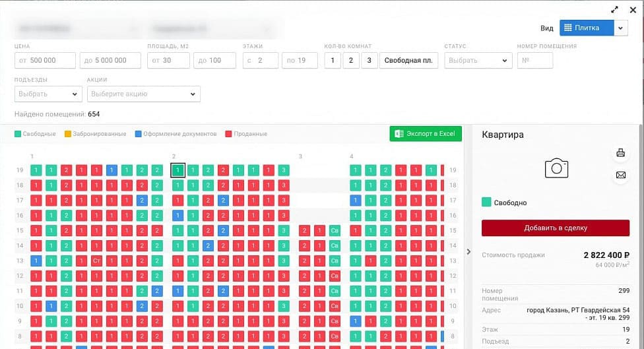This screenshot has width=644, height=349.
Task: Click the print icon in apartment panel
Action: tap(621, 153)
